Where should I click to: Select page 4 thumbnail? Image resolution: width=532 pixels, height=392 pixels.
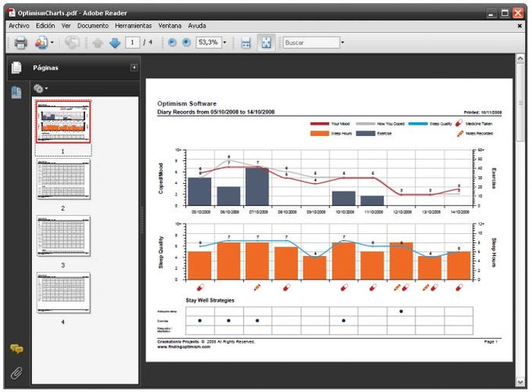tap(63, 293)
